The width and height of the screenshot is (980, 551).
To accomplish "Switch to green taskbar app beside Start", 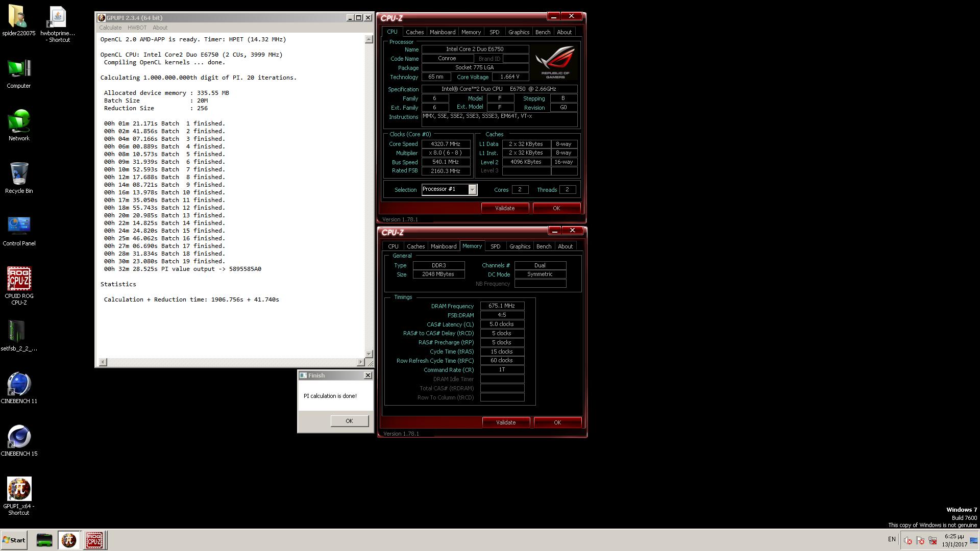I will pos(44,540).
